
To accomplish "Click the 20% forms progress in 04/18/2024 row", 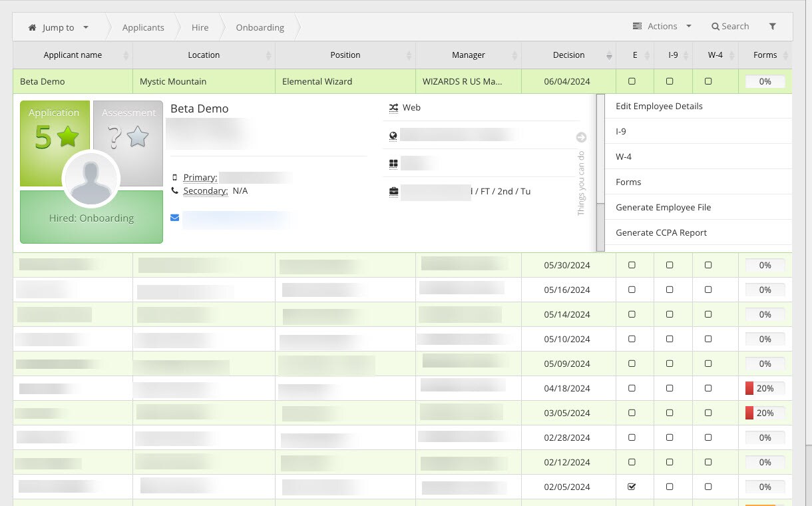I will 765,388.
